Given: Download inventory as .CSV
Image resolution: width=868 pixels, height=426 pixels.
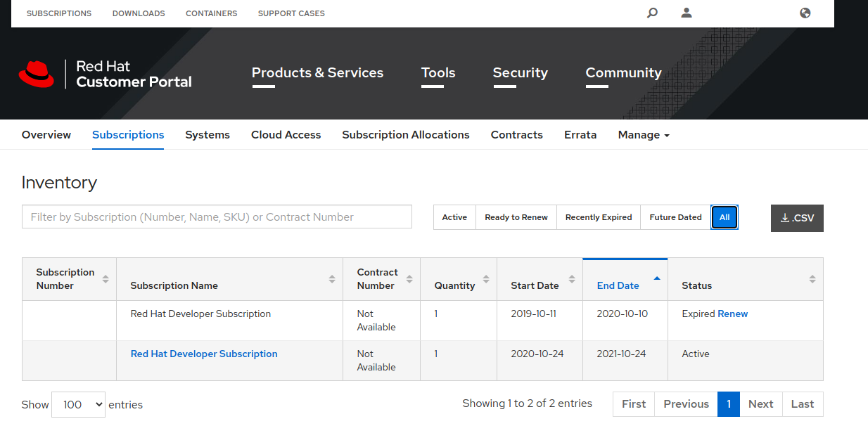Looking at the screenshot, I should pyautogui.click(x=797, y=218).
